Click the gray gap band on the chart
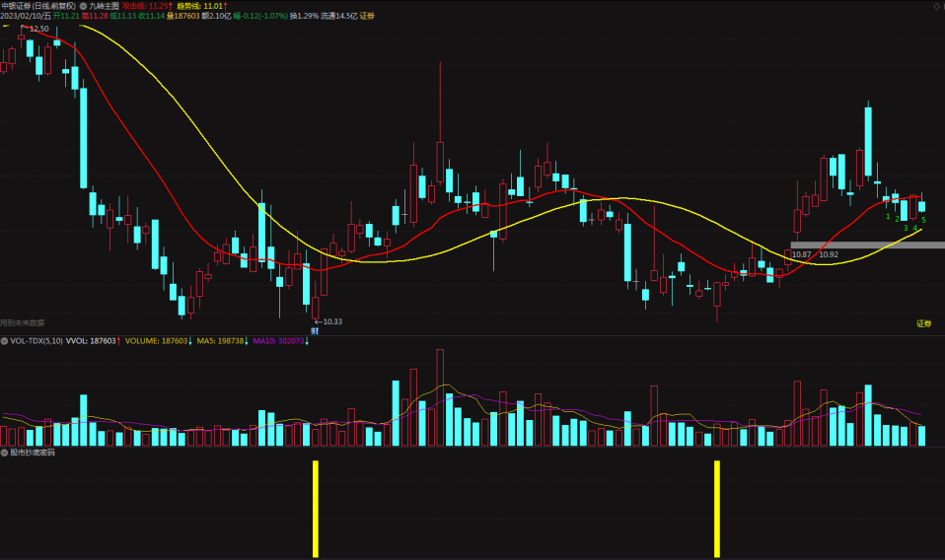The width and height of the screenshot is (945, 560). point(868,245)
